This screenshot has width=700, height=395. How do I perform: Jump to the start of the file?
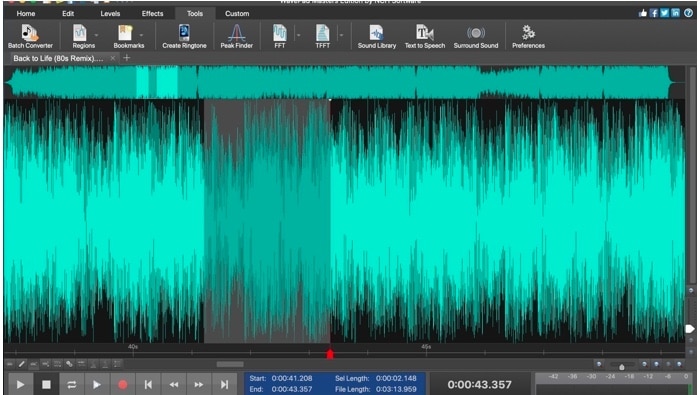148,384
